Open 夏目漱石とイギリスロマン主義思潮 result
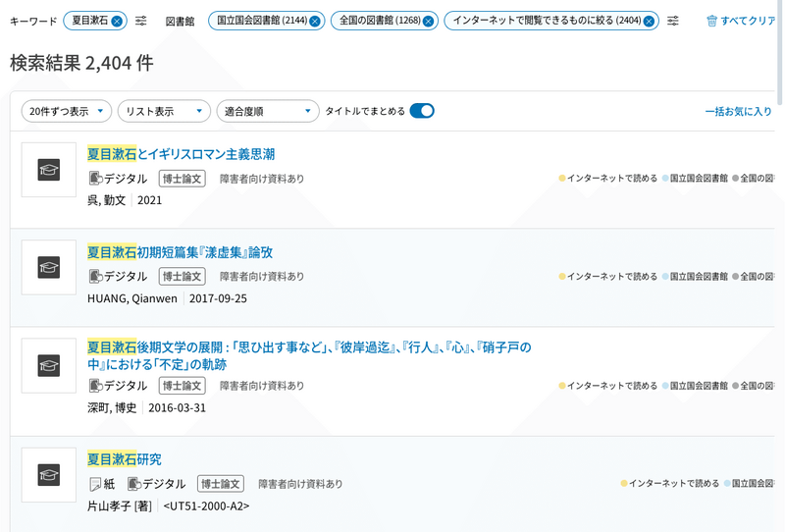785x532 pixels. [x=182, y=154]
